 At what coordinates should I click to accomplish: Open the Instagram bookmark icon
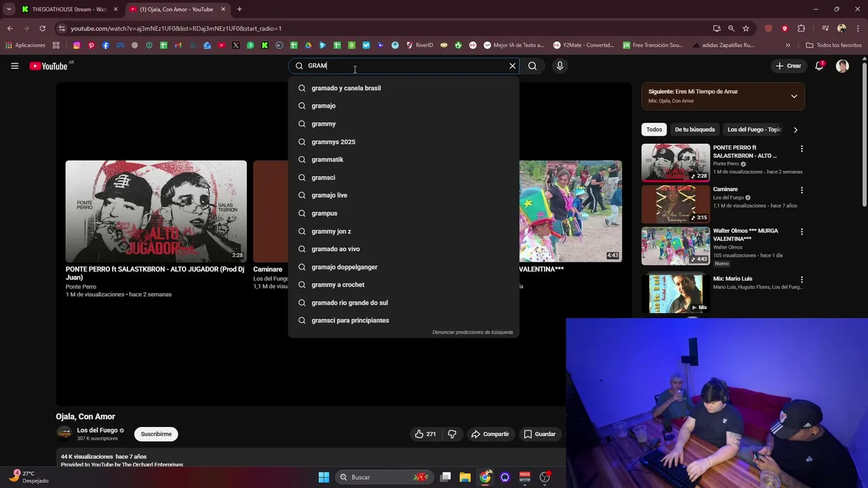coord(77,45)
